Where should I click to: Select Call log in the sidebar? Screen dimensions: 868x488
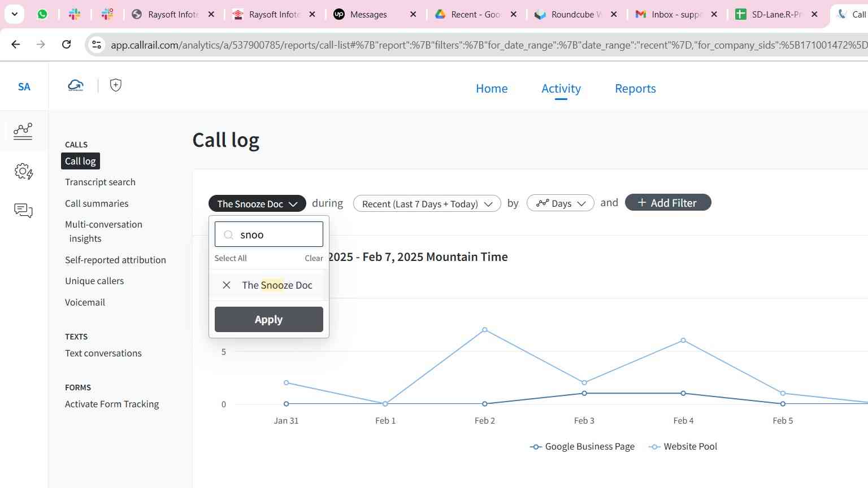click(80, 161)
